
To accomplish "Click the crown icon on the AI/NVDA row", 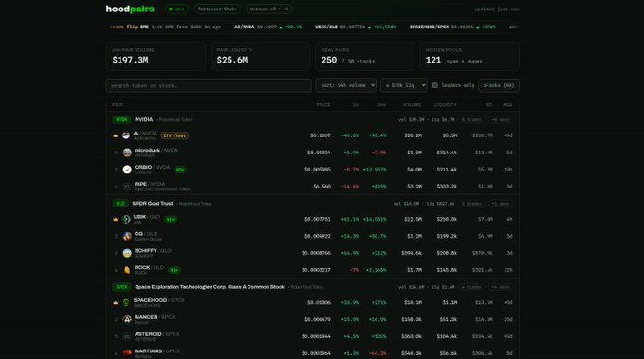I will coord(116,135).
